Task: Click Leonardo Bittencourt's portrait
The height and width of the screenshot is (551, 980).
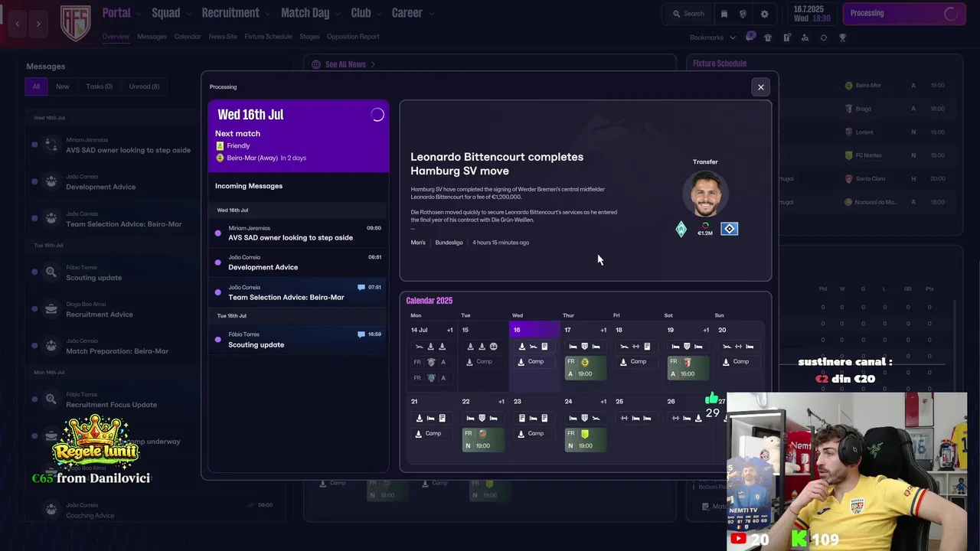Action: [705, 194]
